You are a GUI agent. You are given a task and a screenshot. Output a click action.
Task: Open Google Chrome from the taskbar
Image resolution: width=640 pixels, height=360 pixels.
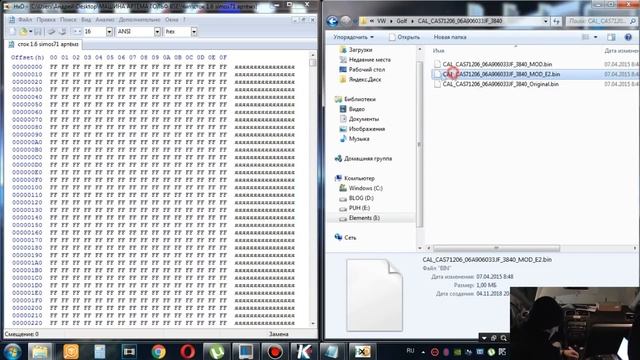click(x=158, y=351)
